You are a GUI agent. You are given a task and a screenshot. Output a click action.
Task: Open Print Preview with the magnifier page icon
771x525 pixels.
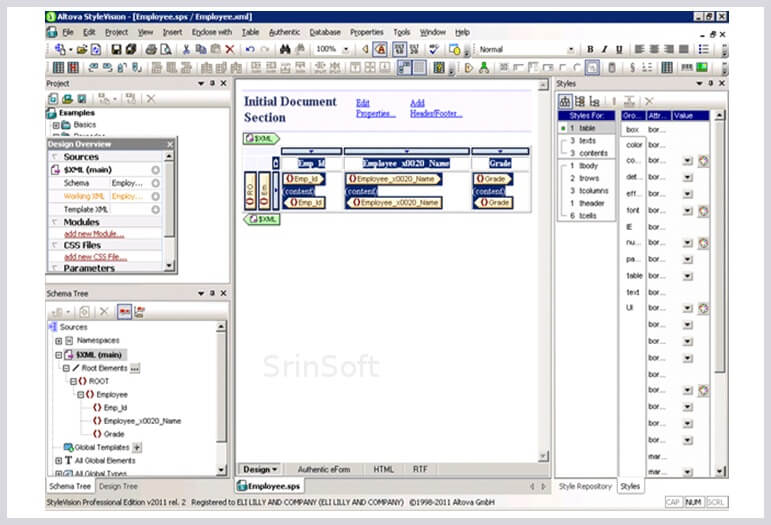166,49
